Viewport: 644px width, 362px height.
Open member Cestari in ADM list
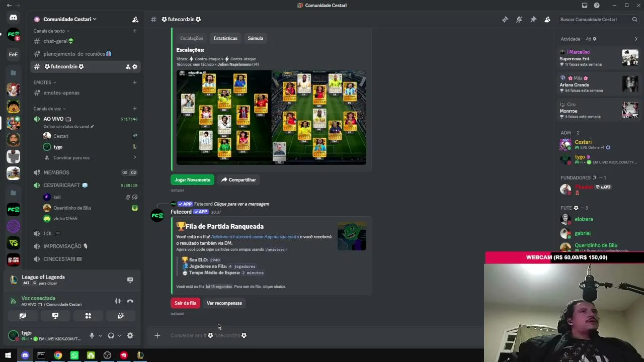(x=598, y=145)
